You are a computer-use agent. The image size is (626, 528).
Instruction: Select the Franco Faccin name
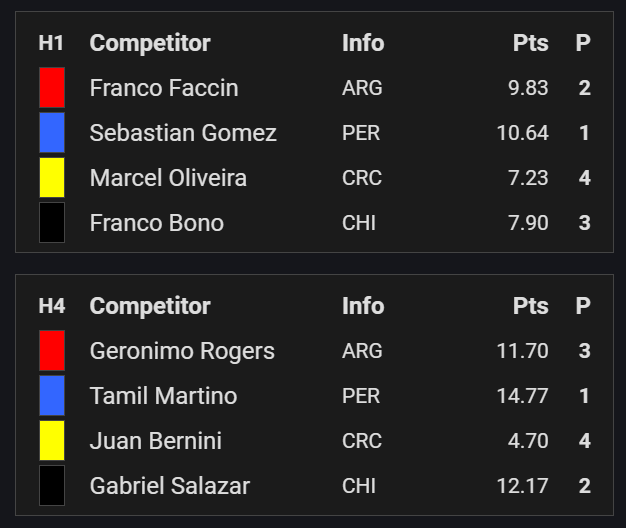164,88
